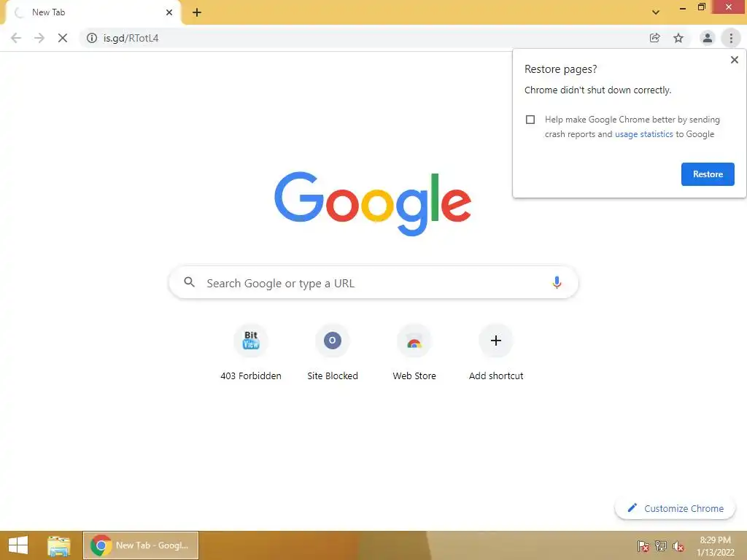This screenshot has height=560, width=747.
Task: Focus the Search Google or type a URL box
Action: 373,282
